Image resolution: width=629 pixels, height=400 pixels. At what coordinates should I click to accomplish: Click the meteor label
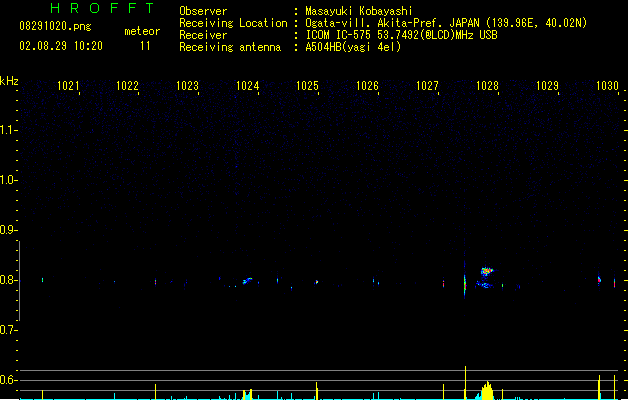click(142, 31)
